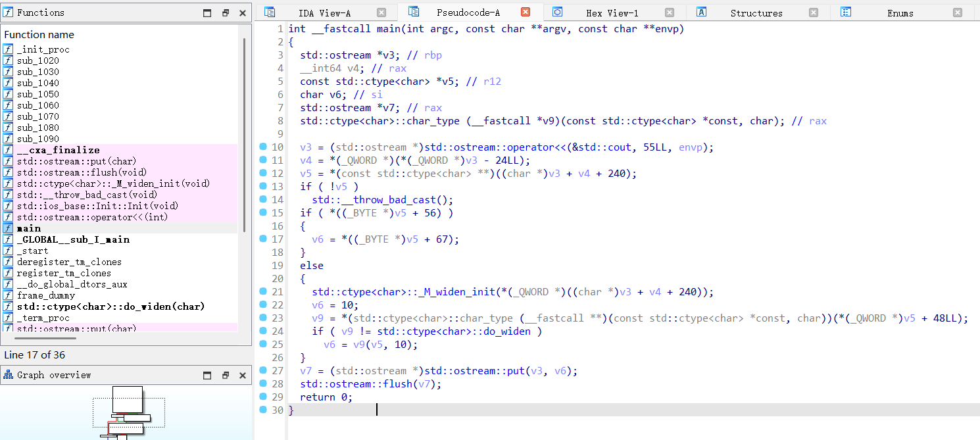
Task: Open the Enums tab
Action: pos(900,13)
